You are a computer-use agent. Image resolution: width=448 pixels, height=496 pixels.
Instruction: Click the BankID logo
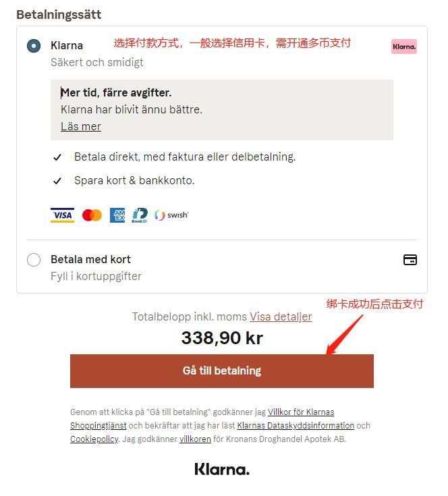(x=140, y=215)
